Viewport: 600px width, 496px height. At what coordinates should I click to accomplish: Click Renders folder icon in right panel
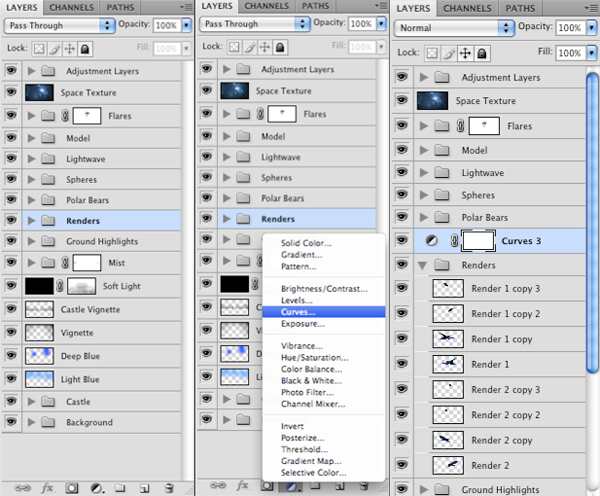point(442,264)
